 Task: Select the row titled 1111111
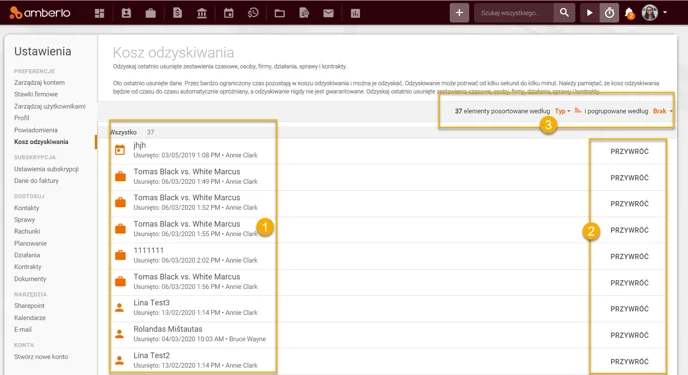(149, 250)
